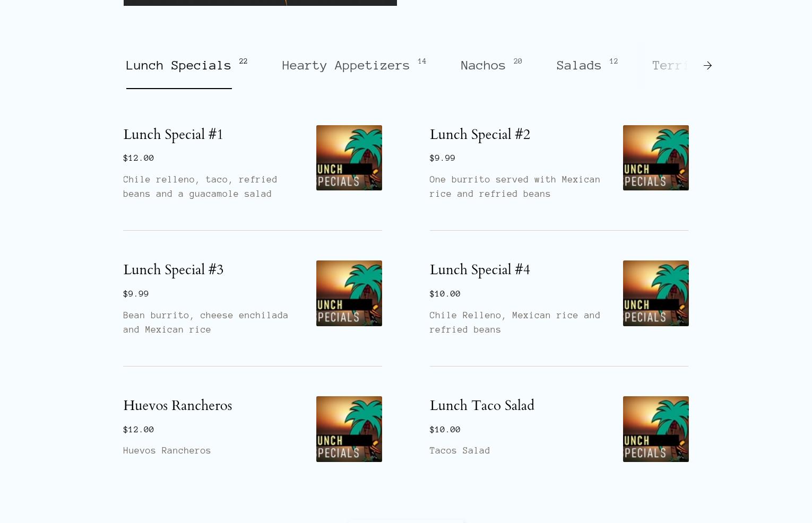
Task: Select the Nachos category tab
Action: (x=483, y=66)
